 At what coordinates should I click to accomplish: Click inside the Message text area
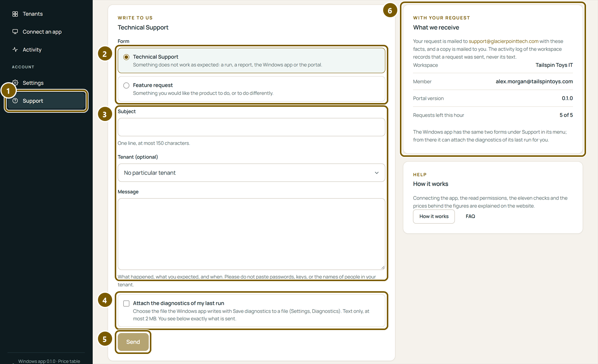[x=251, y=234]
